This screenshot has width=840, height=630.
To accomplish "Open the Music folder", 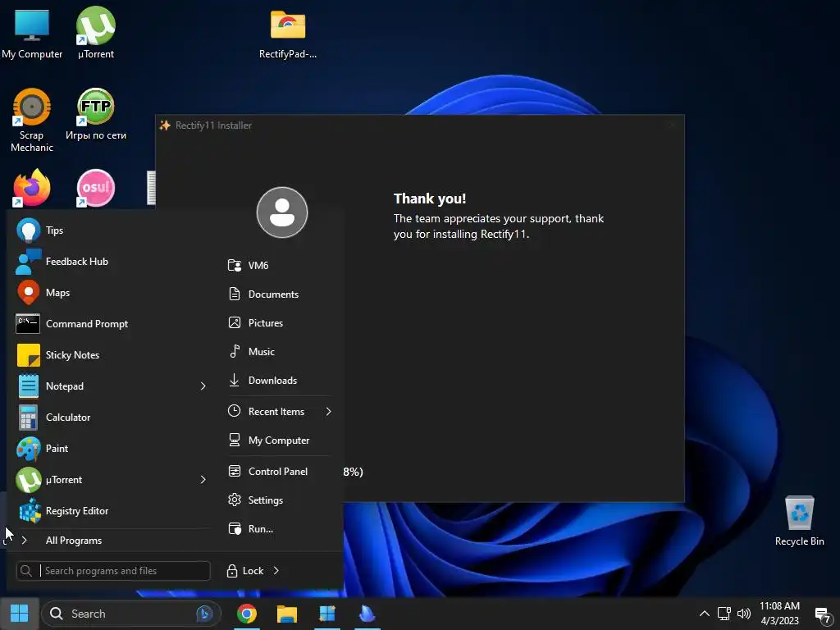I will [279, 351].
